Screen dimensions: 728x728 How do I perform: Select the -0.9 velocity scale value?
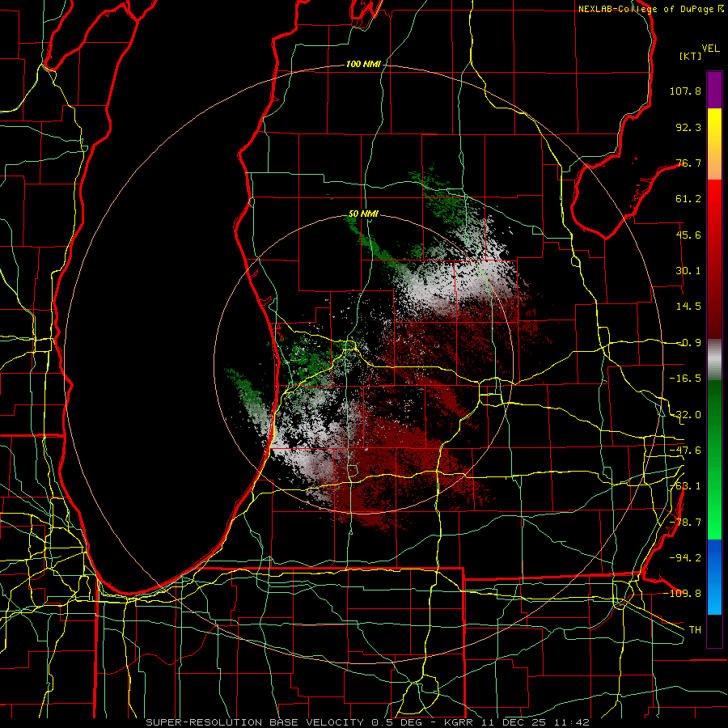tap(688, 343)
